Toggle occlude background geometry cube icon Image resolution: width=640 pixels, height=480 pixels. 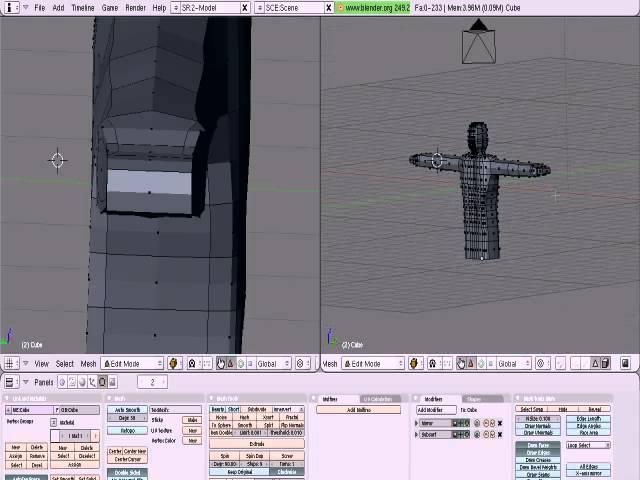coord(605,363)
